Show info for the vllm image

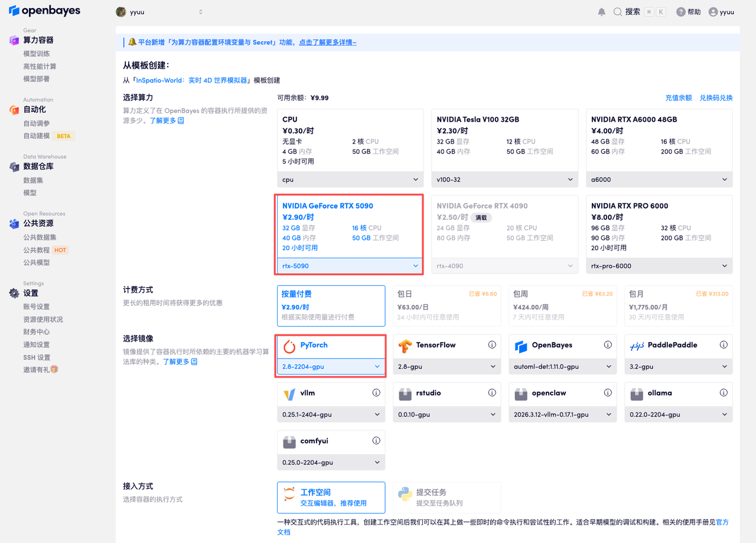click(376, 393)
